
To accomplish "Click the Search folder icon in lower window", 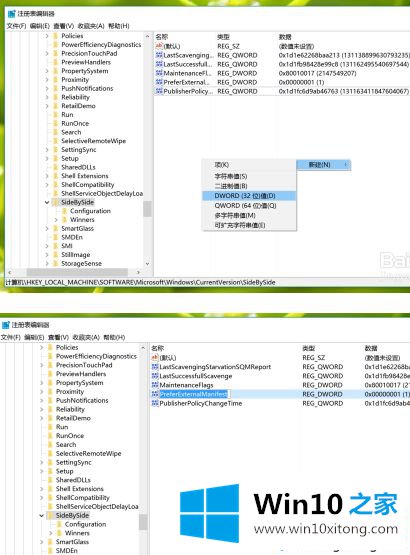I will point(50,445).
